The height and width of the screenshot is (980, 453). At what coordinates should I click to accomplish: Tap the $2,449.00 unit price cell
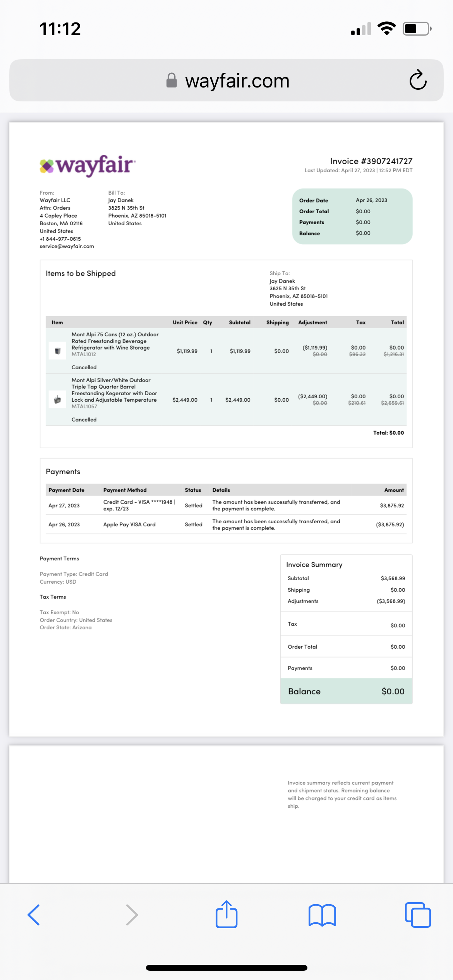(x=185, y=400)
